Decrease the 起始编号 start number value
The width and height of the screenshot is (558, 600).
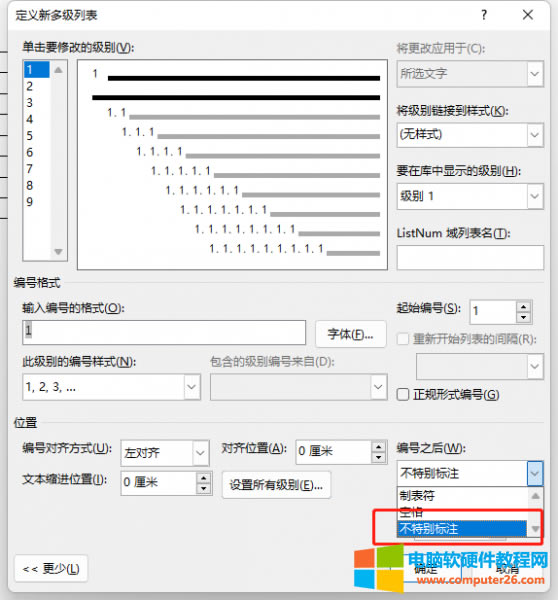pyautogui.click(x=523, y=318)
